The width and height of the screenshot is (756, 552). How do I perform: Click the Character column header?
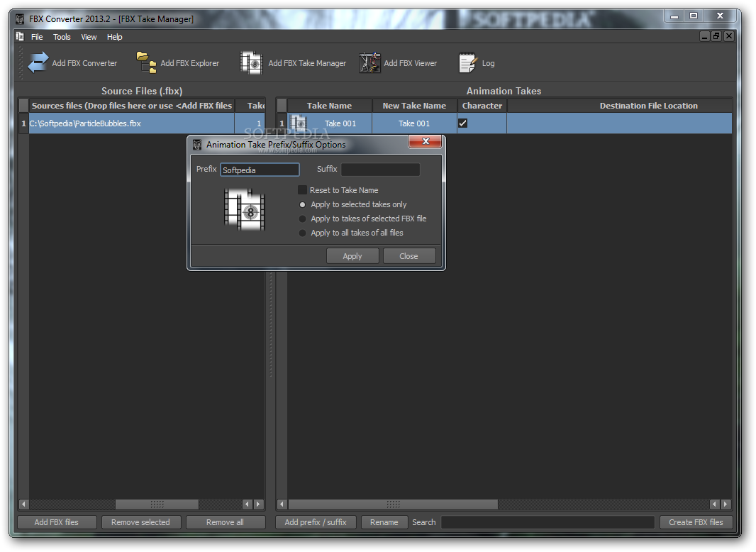pos(482,106)
